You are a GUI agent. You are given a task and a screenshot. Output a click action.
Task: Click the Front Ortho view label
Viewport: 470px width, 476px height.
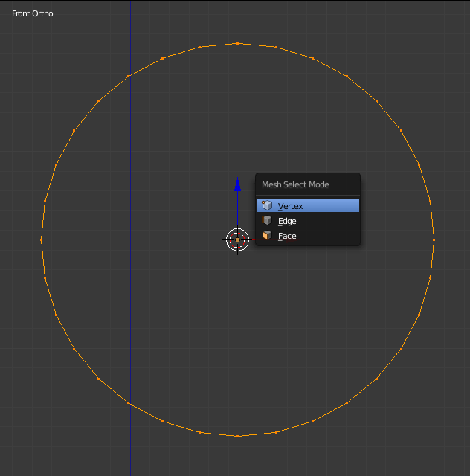coord(33,13)
